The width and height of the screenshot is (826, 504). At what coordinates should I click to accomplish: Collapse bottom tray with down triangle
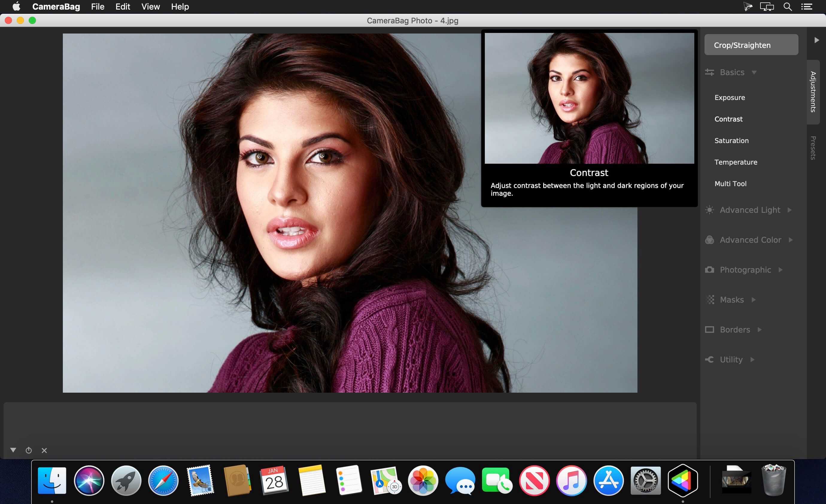point(13,450)
